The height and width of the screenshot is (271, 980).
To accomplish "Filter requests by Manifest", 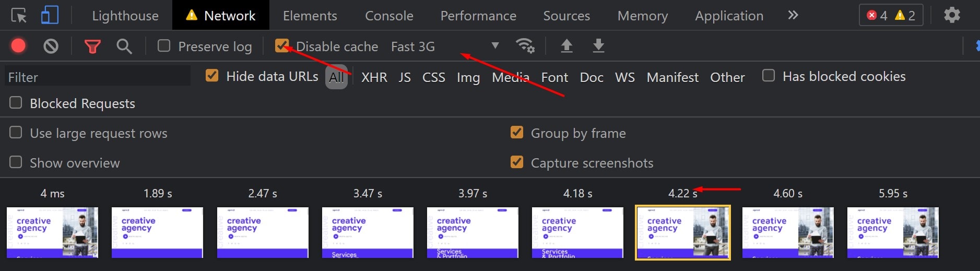I will click(672, 77).
